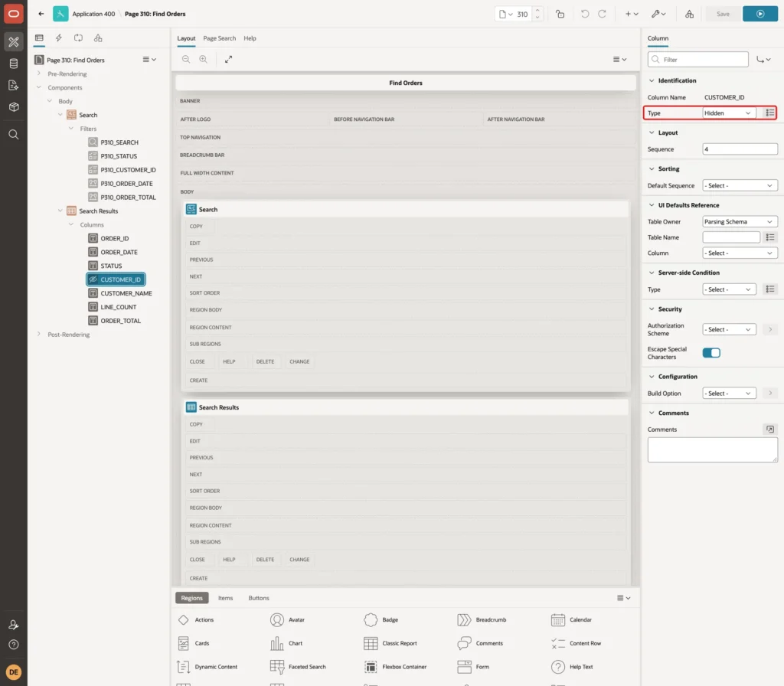Switch to the Page Search tab
The width and height of the screenshot is (784, 686).
point(219,38)
